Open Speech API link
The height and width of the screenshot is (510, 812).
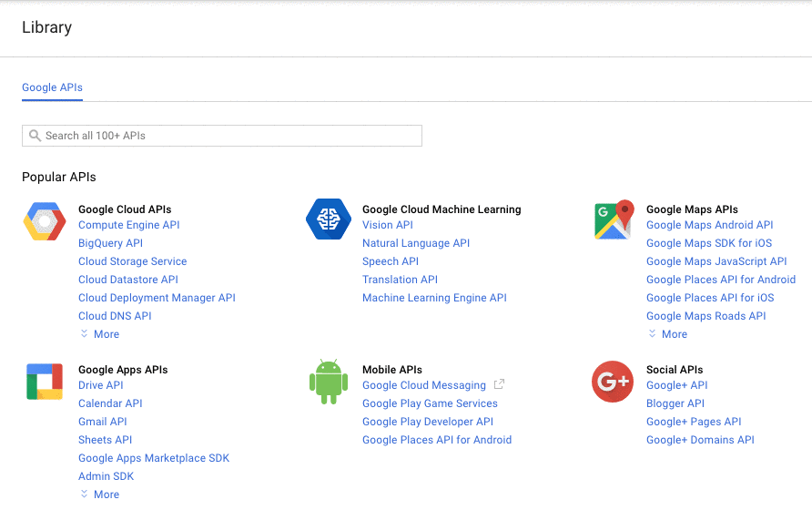pyautogui.click(x=391, y=261)
